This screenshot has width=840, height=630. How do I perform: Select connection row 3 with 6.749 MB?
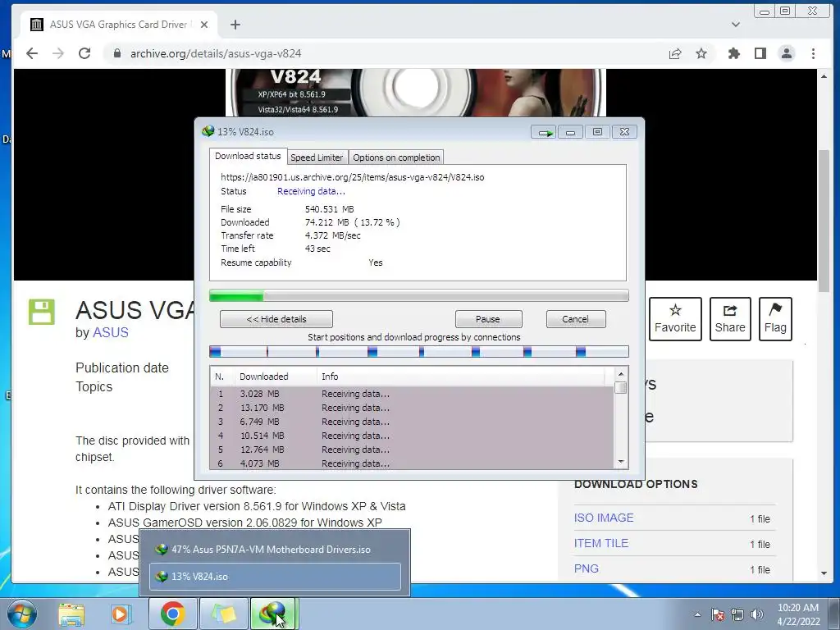[412, 422]
